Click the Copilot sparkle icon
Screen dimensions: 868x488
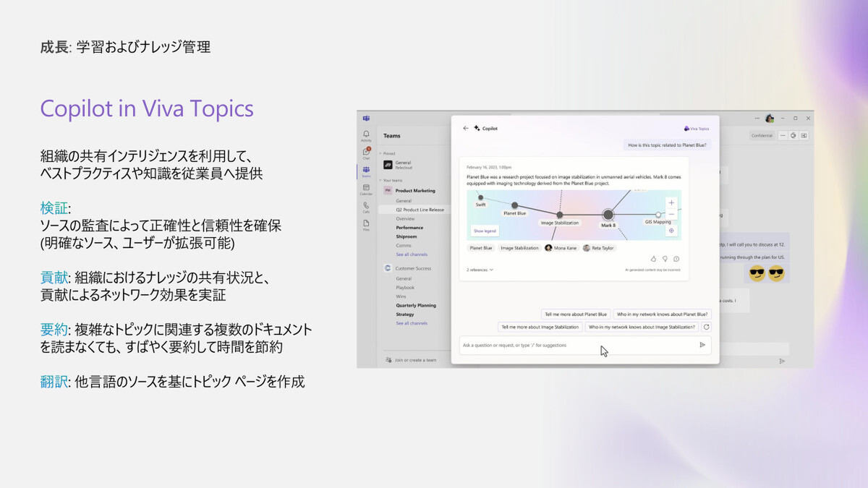click(x=477, y=128)
